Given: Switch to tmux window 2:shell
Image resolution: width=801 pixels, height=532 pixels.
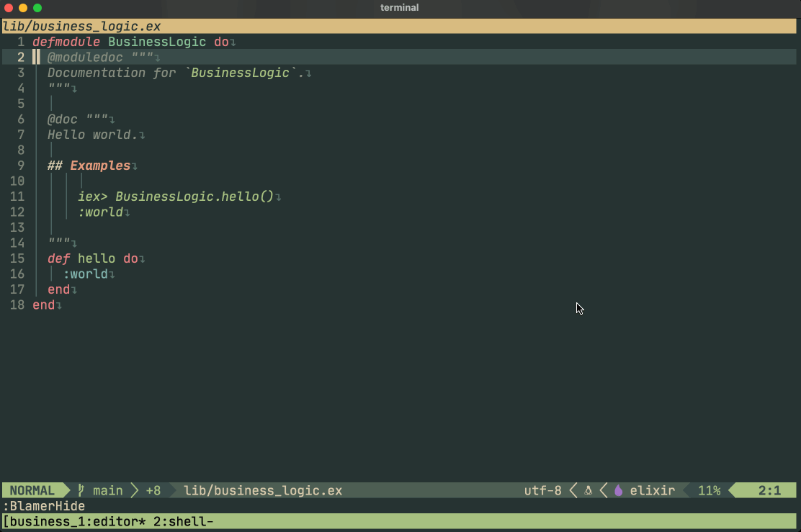Looking at the screenshot, I should [x=184, y=521].
